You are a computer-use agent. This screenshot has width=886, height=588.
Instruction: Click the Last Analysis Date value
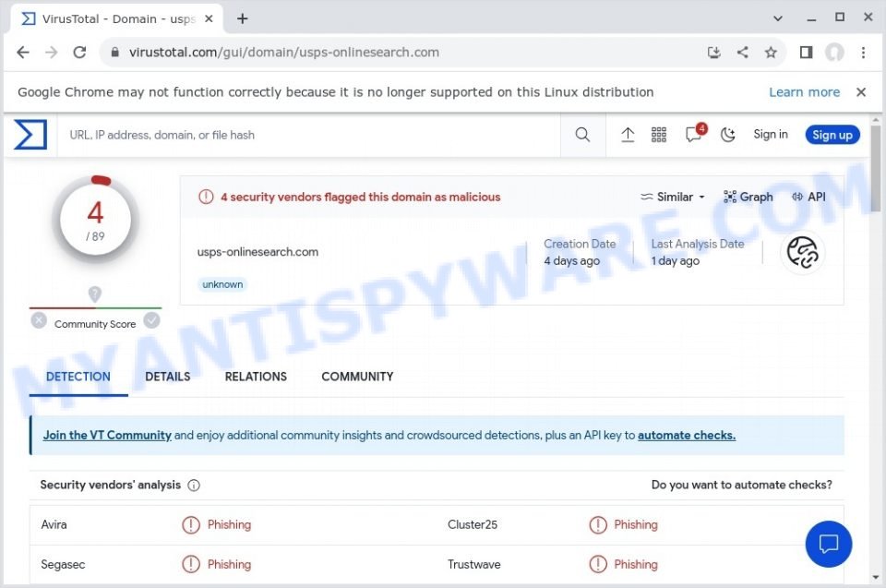pos(676,260)
